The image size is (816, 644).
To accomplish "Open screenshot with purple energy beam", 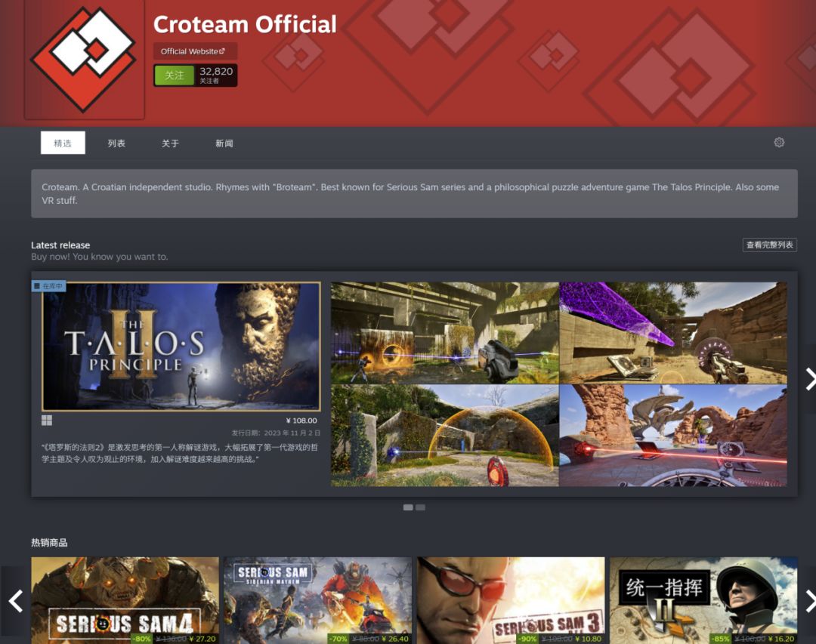I will (x=673, y=333).
